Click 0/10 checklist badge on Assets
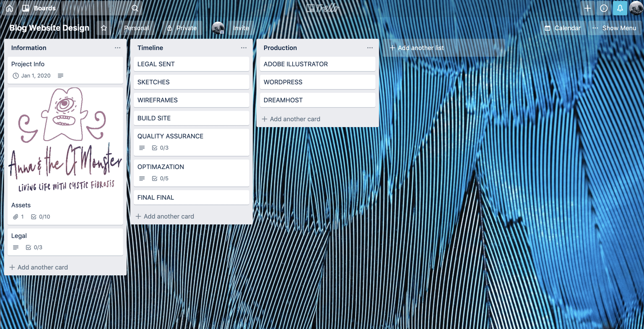This screenshot has height=329, width=644. 41,217
